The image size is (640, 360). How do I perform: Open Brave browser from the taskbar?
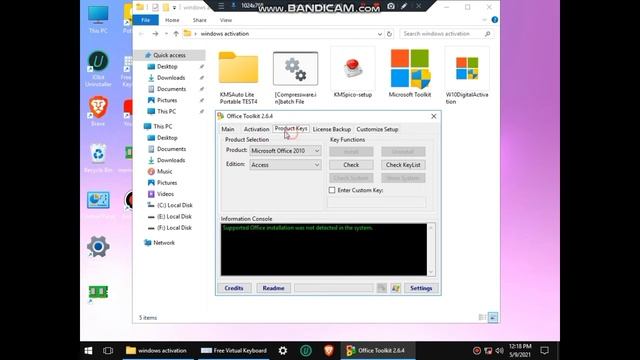[329, 351]
